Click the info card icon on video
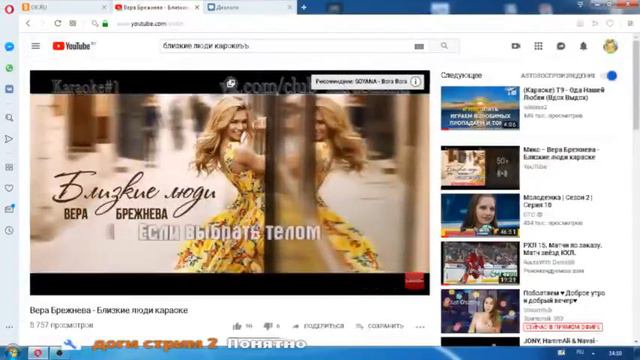Image resolution: width=640 pixels, height=360 pixels. [416, 82]
